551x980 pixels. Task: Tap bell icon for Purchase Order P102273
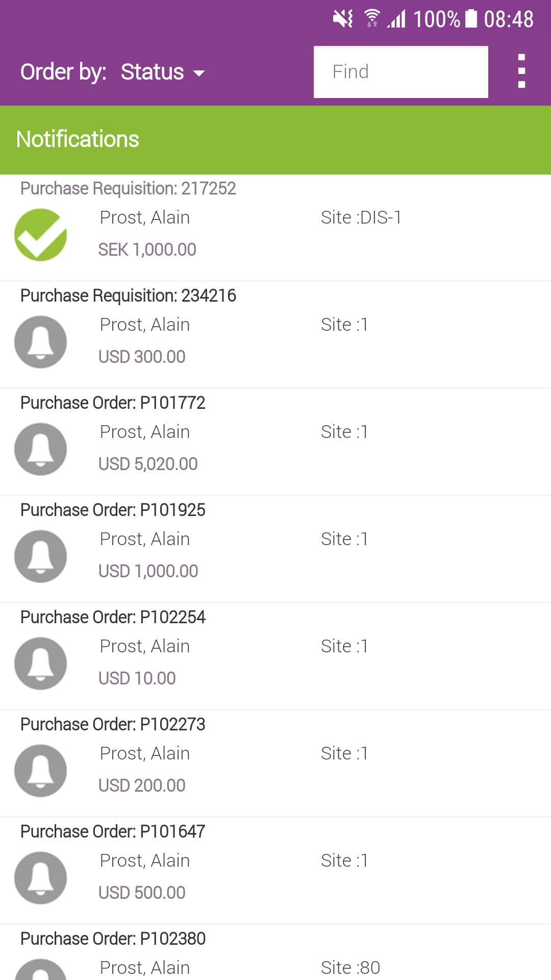(41, 771)
